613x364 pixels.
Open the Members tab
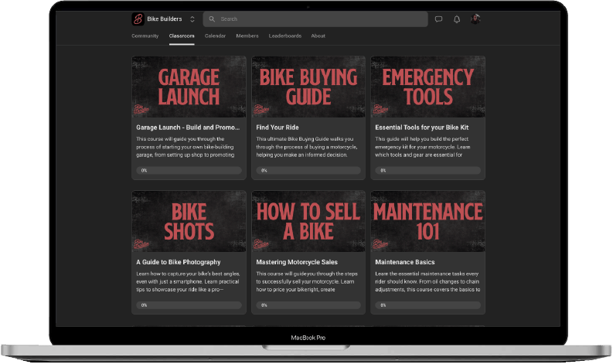pyautogui.click(x=247, y=36)
